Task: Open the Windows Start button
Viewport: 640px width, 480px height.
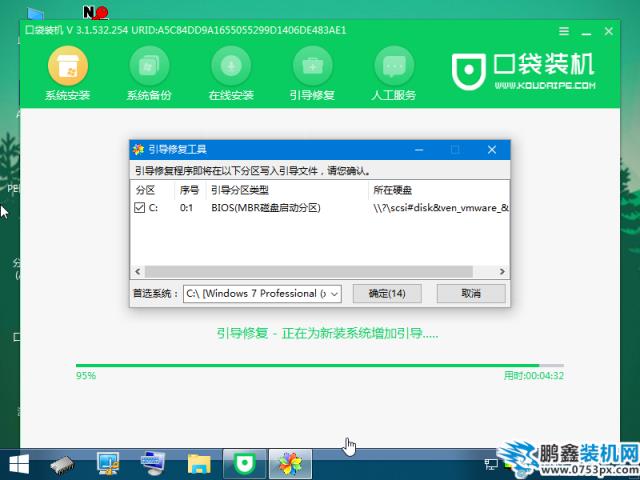Action: point(19,464)
